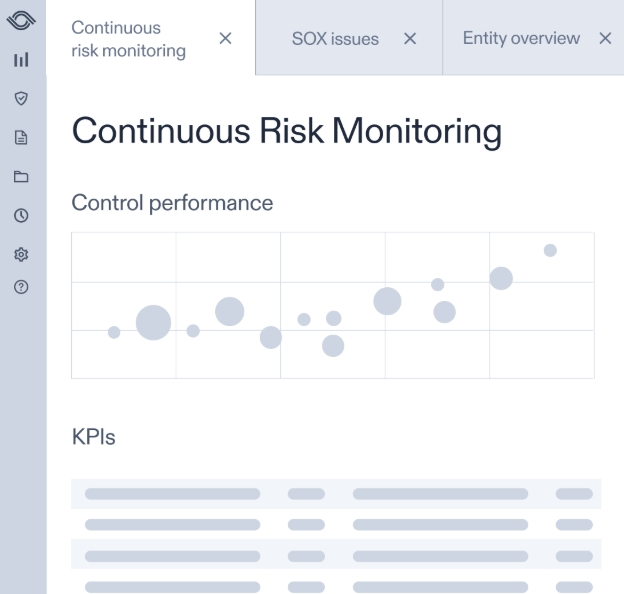Close the SOX issues tab

tap(409, 39)
